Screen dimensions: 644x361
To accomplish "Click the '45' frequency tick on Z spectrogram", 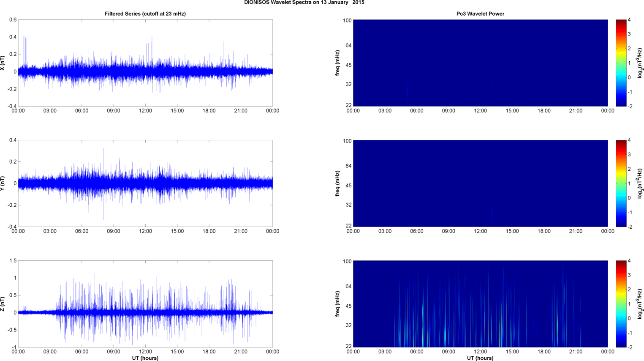I will [349, 306].
